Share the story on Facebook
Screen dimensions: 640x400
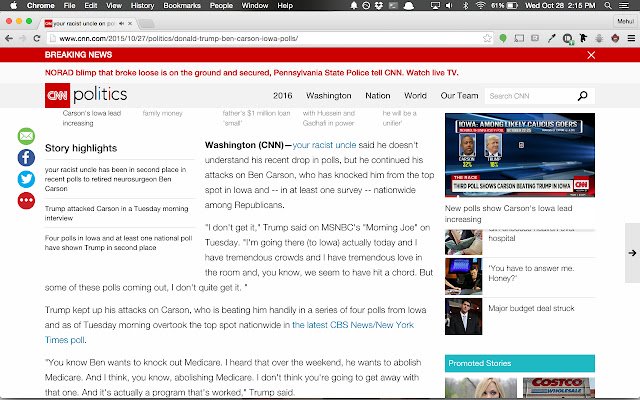(x=26, y=158)
